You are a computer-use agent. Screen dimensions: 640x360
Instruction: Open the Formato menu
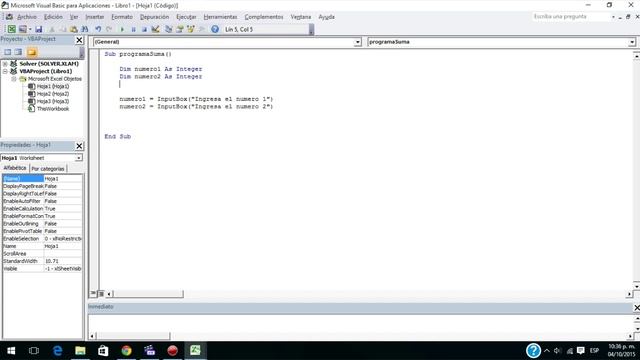click(122, 17)
